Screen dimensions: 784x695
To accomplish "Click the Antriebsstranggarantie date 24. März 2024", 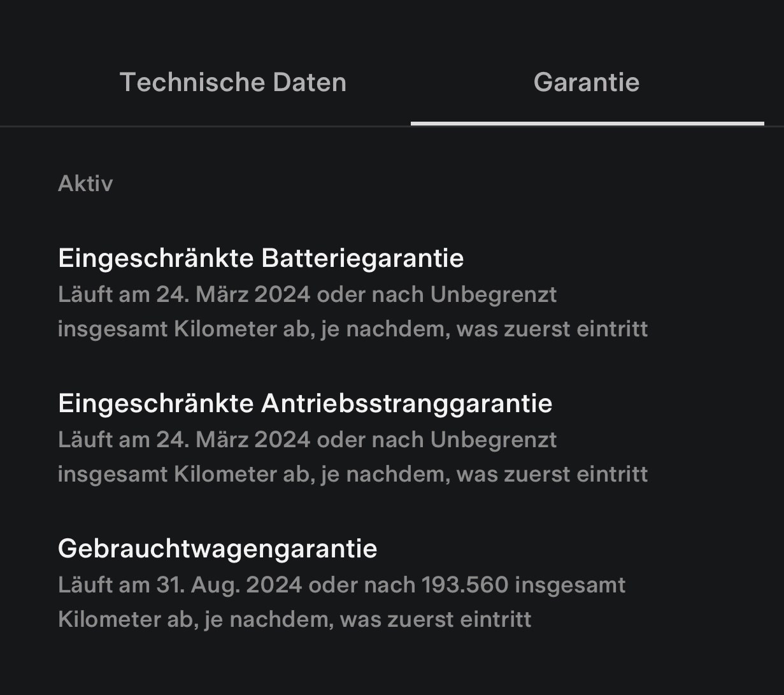I will [x=233, y=440].
